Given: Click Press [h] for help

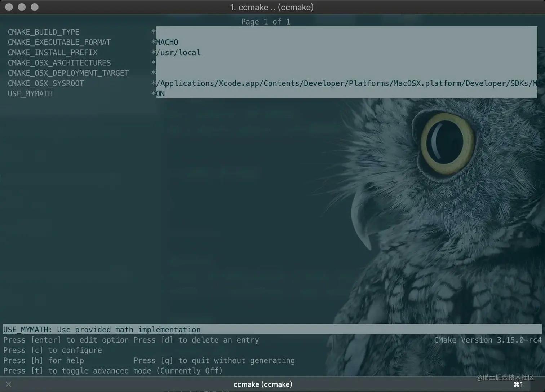Looking at the screenshot, I should [43, 360].
